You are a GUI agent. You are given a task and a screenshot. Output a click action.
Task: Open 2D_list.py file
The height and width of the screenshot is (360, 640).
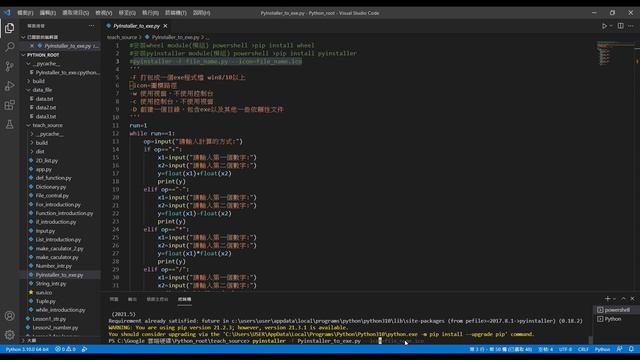[47, 160]
